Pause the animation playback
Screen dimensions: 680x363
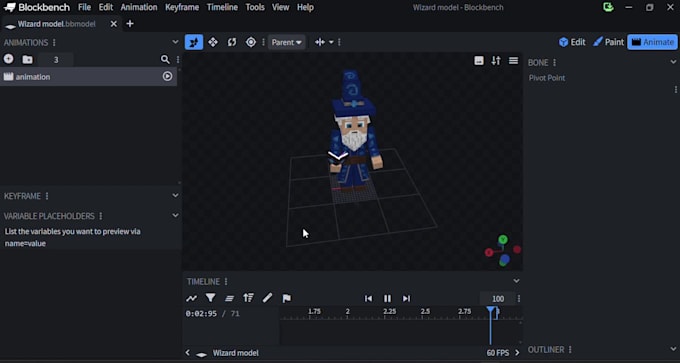pyautogui.click(x=387, y=298)
